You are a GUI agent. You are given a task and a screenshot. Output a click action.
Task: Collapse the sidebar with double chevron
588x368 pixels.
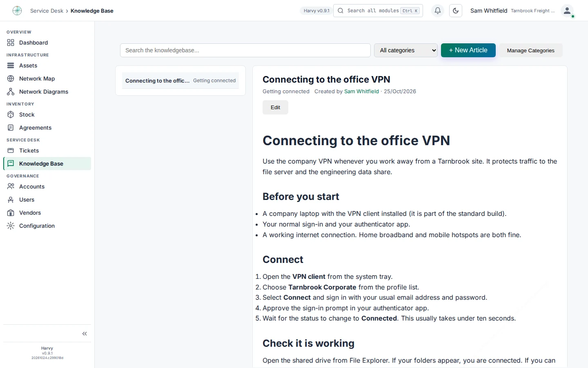tap(85, 334)
